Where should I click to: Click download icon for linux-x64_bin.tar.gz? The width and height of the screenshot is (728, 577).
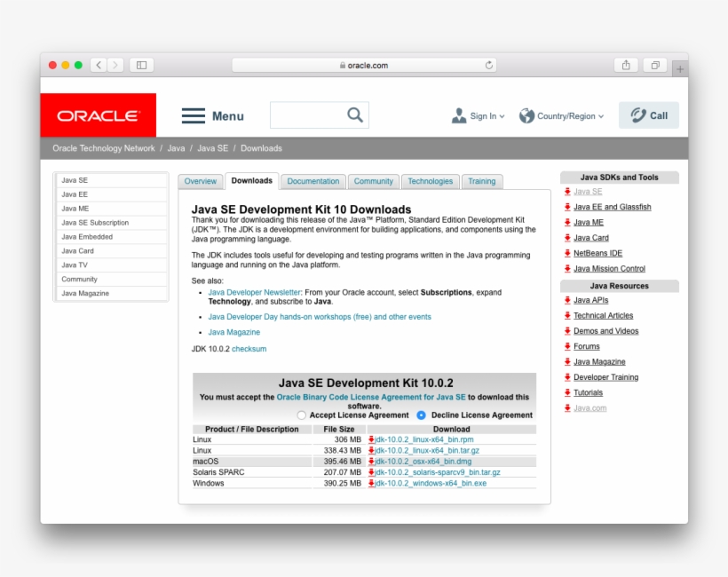[x=371, y=450]
